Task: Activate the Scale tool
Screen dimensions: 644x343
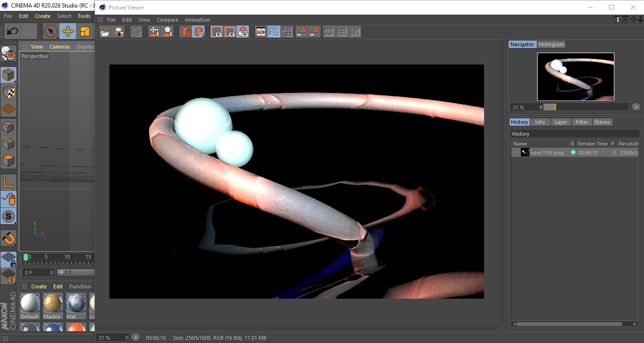Action: (x=85, y=32)
